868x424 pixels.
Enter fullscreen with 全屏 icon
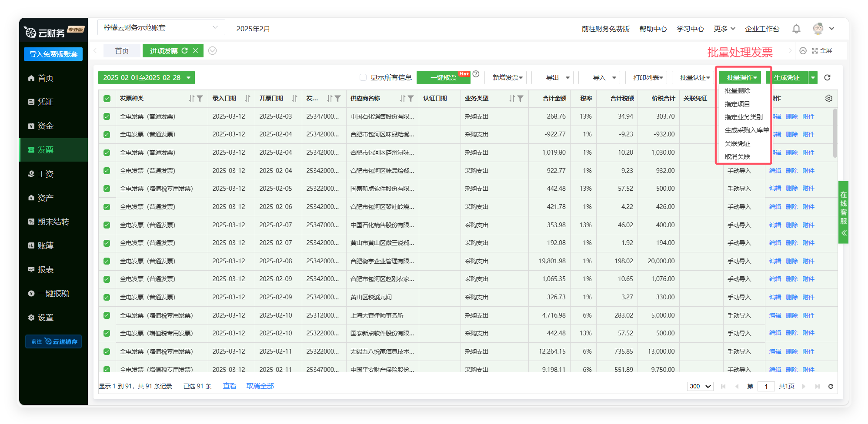821,51
